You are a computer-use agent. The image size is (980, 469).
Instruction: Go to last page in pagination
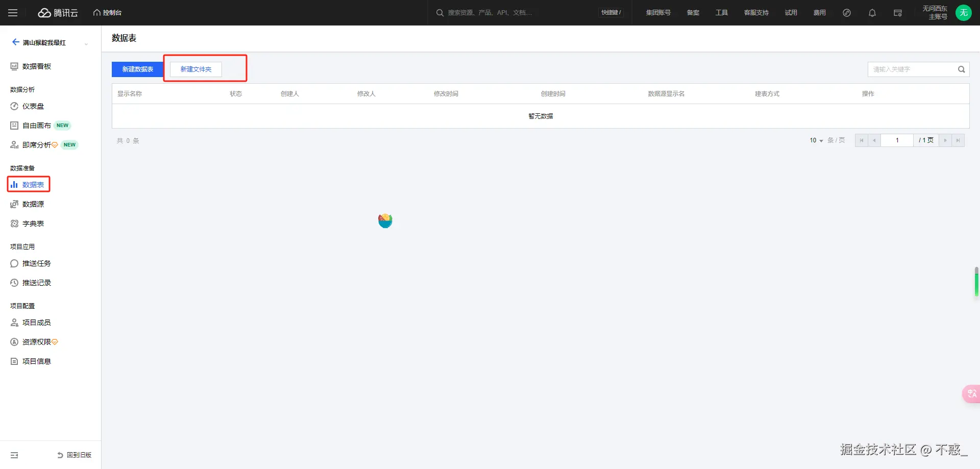click(958, 140)
